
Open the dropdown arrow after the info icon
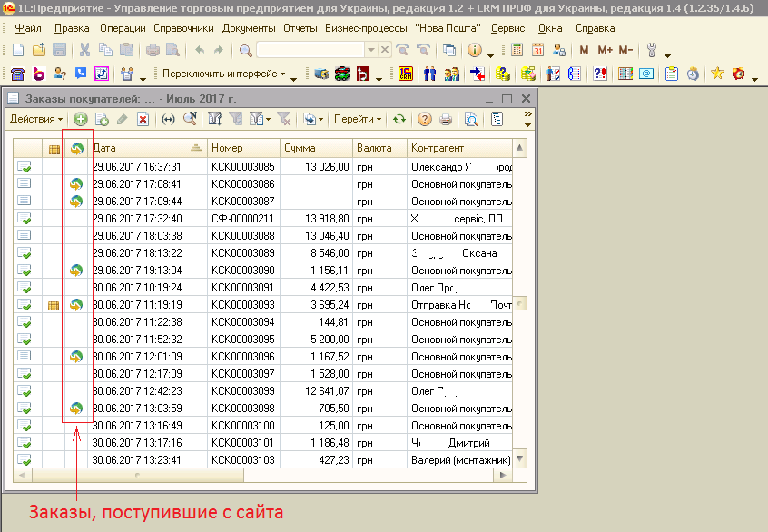click(490, 55)
